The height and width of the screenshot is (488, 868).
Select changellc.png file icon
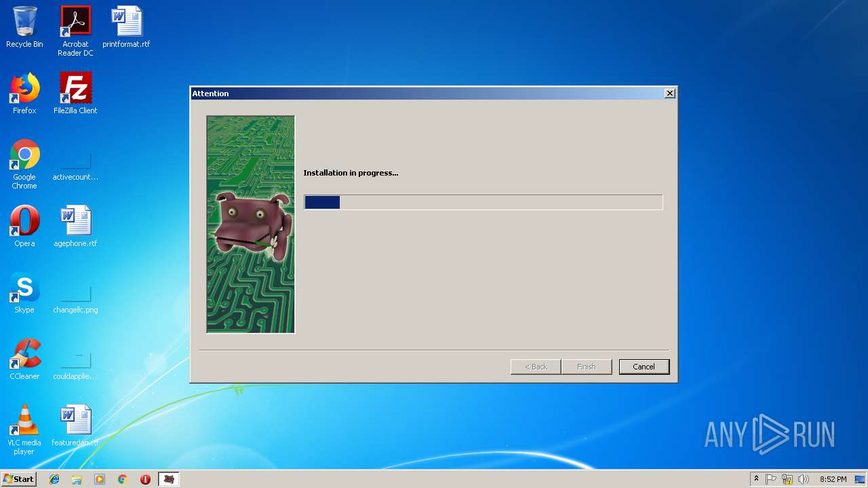click(x=75, y=297)
